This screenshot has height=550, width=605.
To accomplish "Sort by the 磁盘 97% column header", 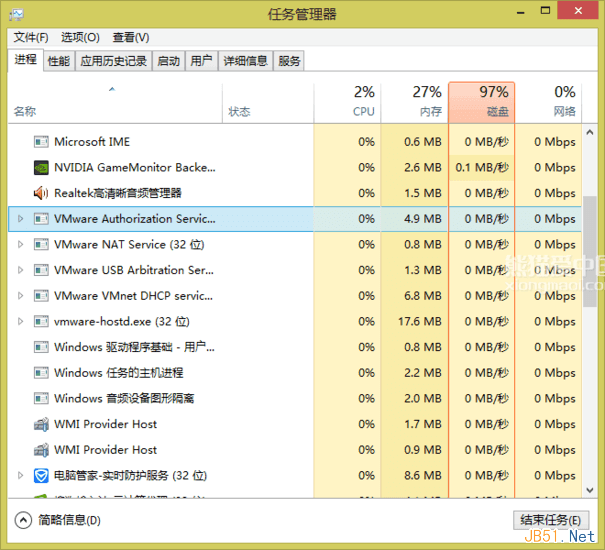I will coord(482,103).
